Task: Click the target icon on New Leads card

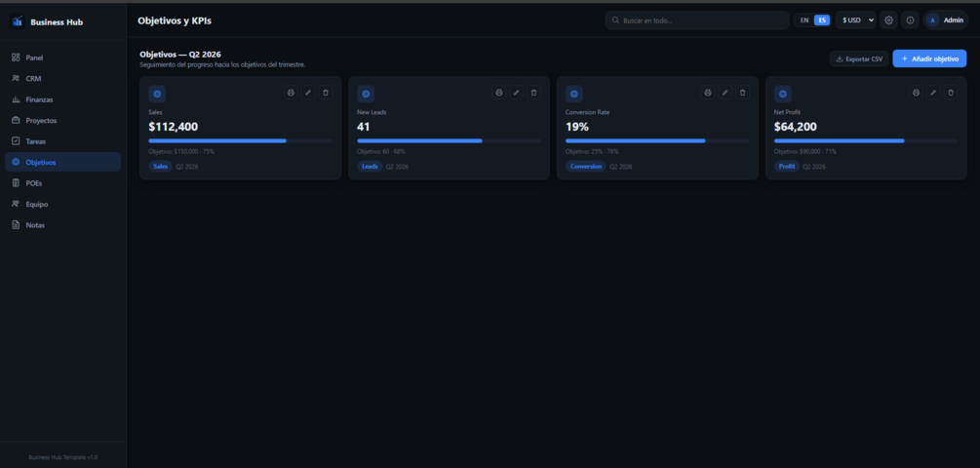Action: pyautogui.click(x=366, y=94)
